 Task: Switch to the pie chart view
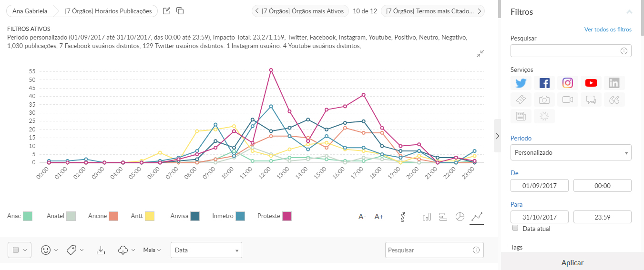coord(460,217)
